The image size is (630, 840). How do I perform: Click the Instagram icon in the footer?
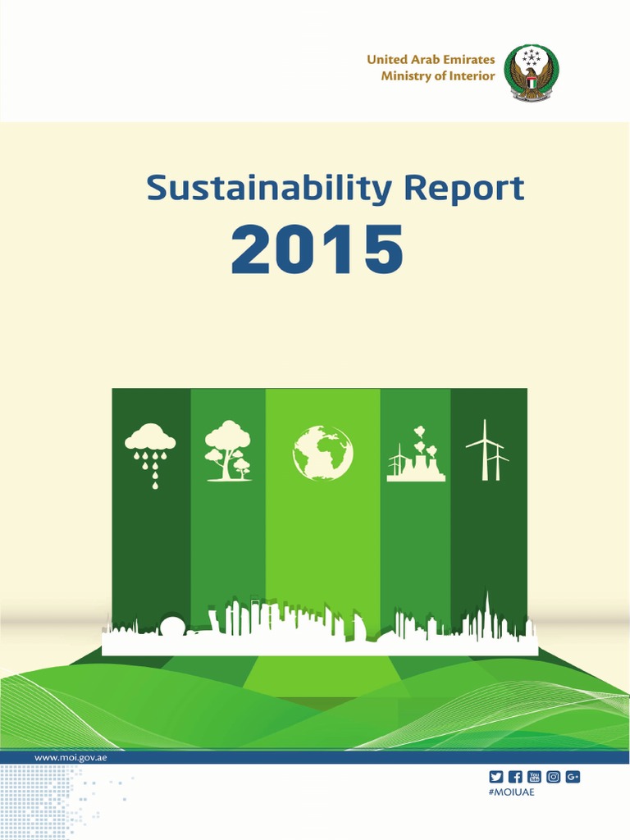point(554,776)
